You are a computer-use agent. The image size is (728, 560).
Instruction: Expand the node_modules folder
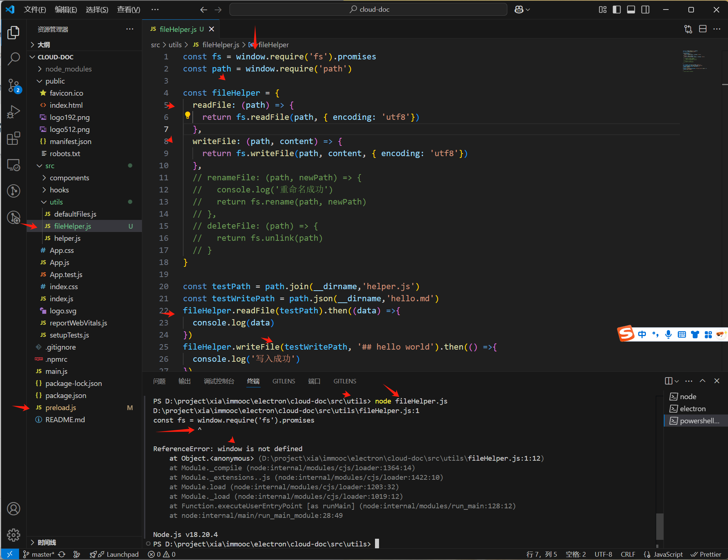85,69
